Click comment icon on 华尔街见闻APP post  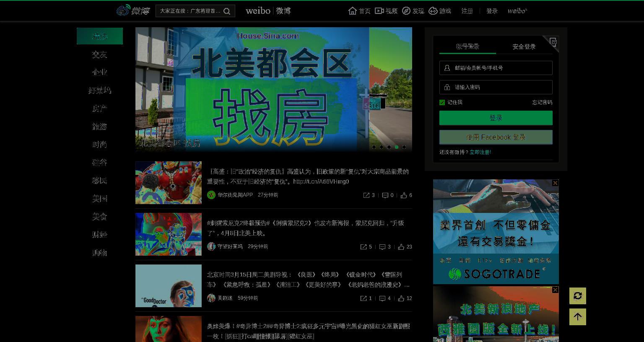385,195
